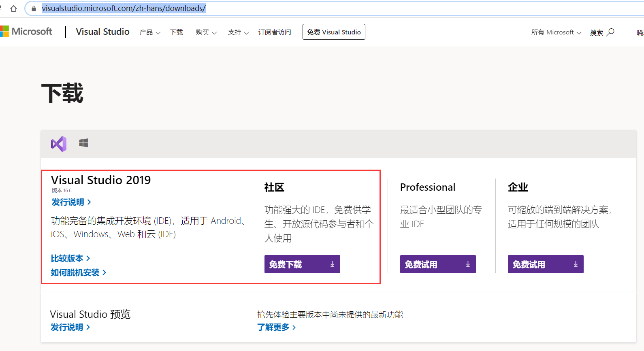
Task: Open Visual Studio 2019 发行说明 link
Action: coord(71,202)
